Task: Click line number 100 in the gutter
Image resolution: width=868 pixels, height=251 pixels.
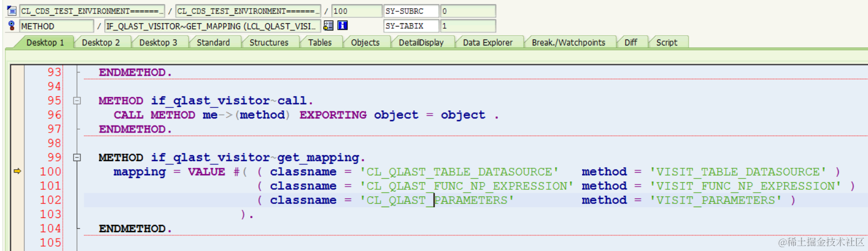Action: coord(51,171)
